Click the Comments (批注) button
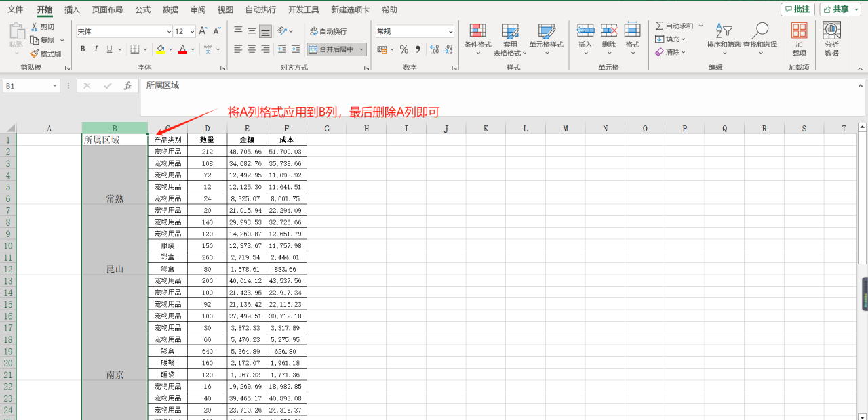The width and height of the screenshot is (868, 420). (x=797, y=9)
